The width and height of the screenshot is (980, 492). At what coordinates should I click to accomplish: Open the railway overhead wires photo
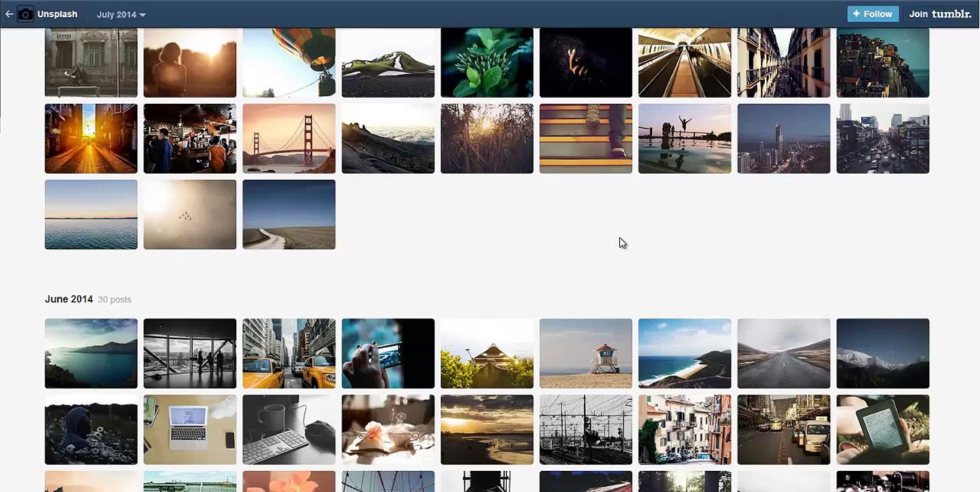(586, 430)
